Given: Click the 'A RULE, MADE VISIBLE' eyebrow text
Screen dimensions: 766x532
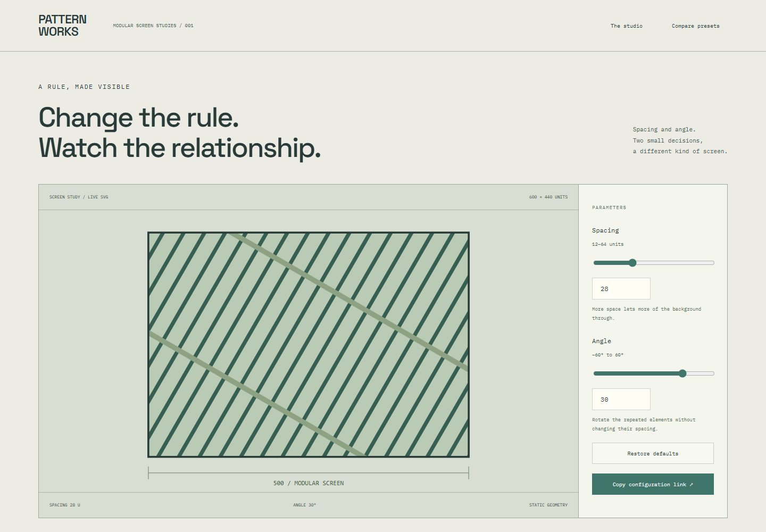Looking at the screenshot, I should [x=84, y=87].
